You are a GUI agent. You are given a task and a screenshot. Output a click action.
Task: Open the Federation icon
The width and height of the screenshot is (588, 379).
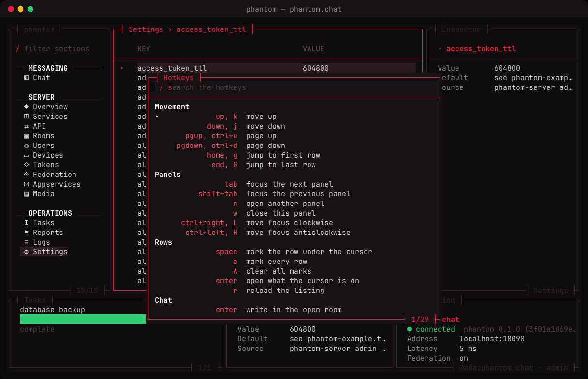point(26,175)
